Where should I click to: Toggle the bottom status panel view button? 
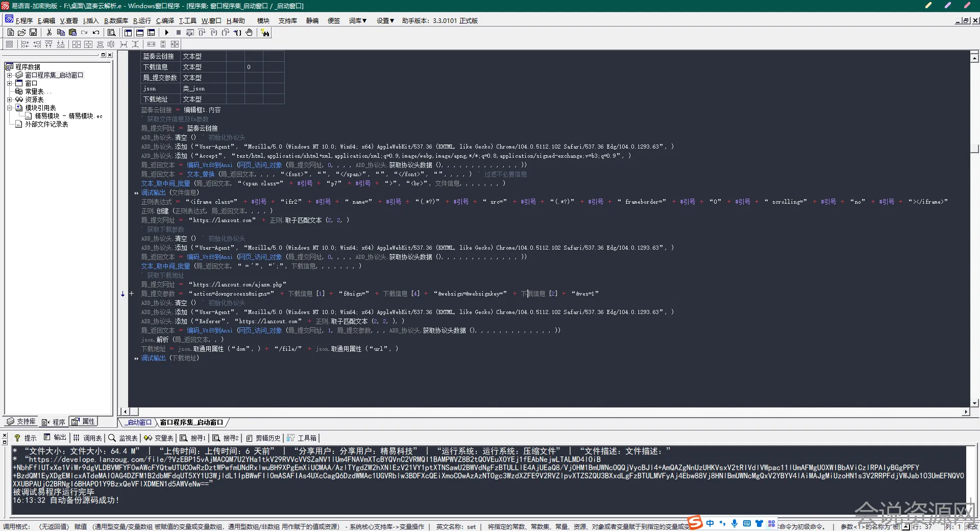point(139,33)
